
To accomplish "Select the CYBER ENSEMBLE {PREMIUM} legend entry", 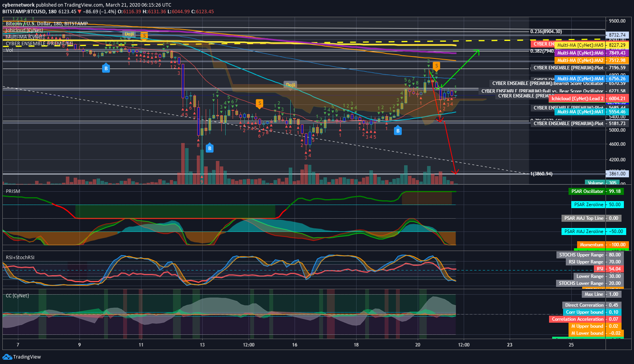I will tap(39, 43).
